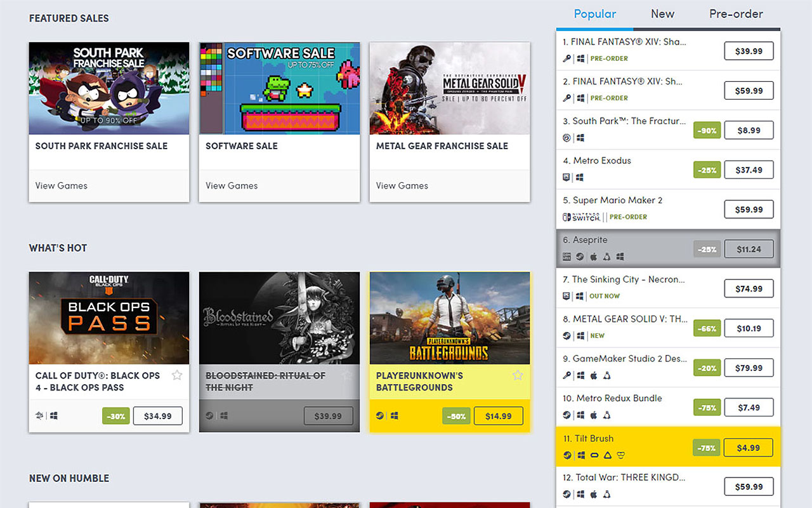Toggle wishlist star on Bloodstained card
The width and height of the screenshot is (812, 508).
(347, 375)
